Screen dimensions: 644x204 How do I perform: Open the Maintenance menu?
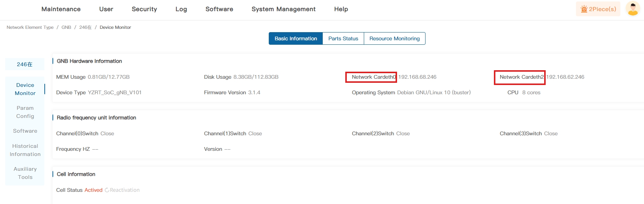click(x=61, y=9)
